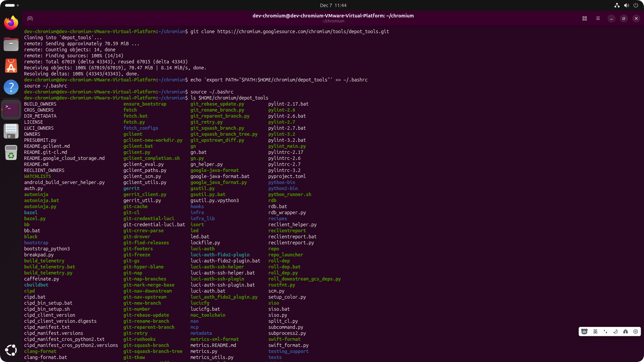Toggle punctuation mode on input bar
This screenshot has width=644, height=362.
pyautogui.click(x=605, y=331)
